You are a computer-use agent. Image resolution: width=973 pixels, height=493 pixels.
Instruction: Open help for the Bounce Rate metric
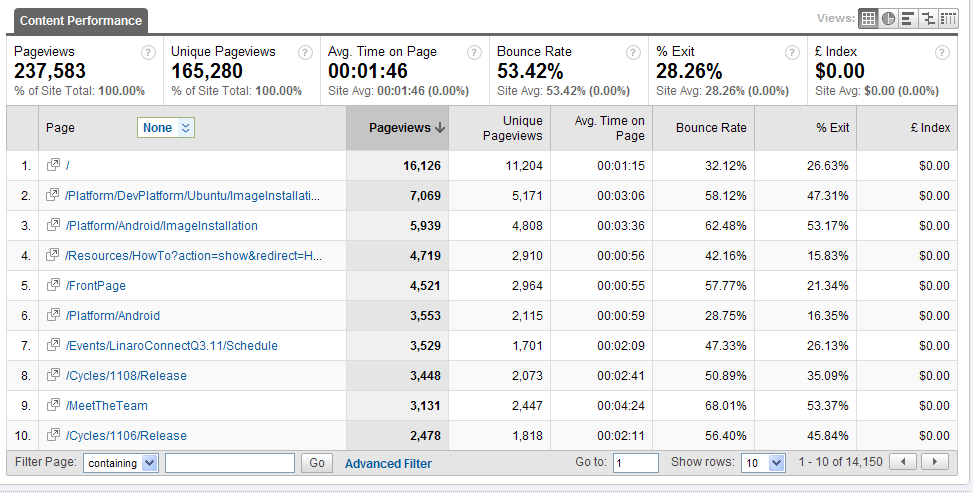pos(633,53)
